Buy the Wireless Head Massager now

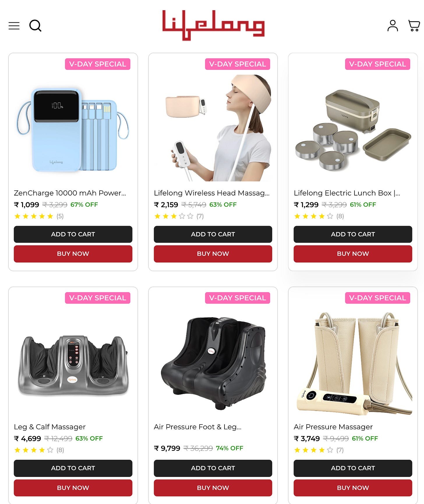coord(213,254)
